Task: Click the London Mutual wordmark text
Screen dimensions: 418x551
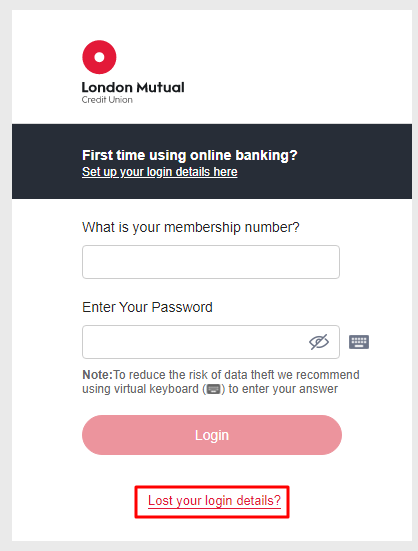Action: click(133, 87)
